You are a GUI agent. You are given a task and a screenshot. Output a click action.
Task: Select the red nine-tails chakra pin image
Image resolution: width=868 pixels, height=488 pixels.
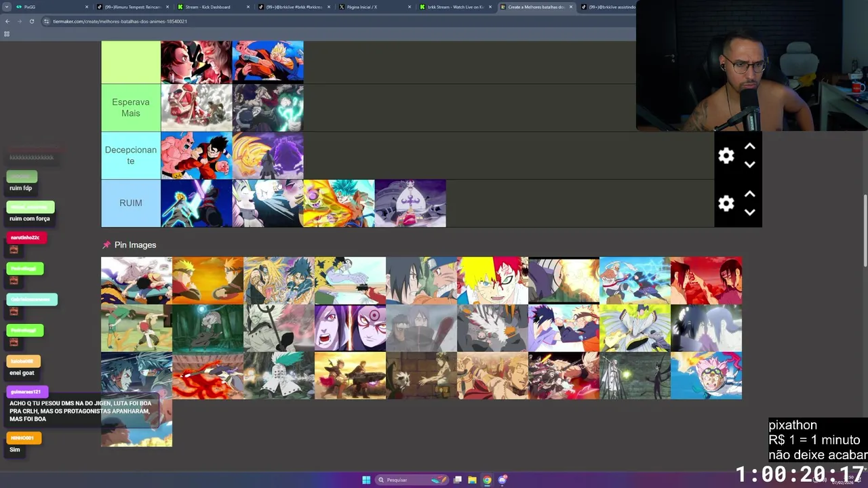[208, 375]
